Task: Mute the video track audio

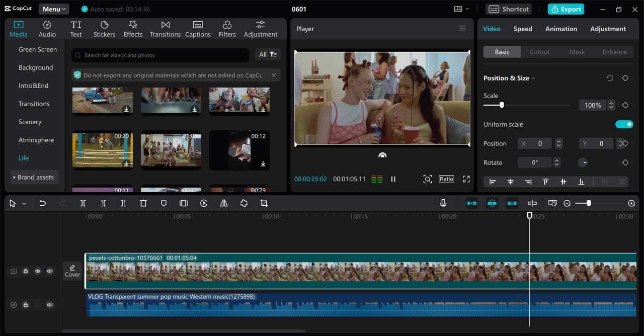Action: point(50,271)
